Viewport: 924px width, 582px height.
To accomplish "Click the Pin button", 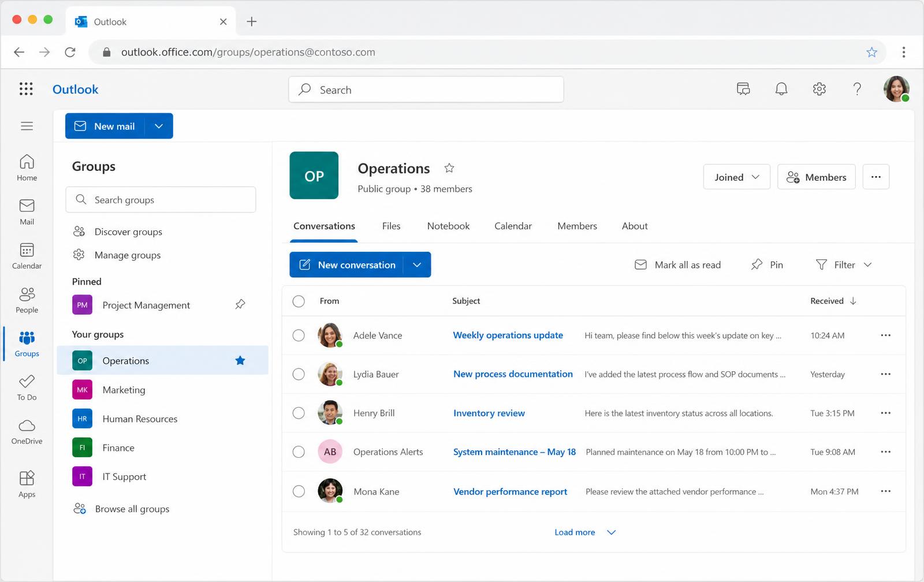I will pos(767,264).
